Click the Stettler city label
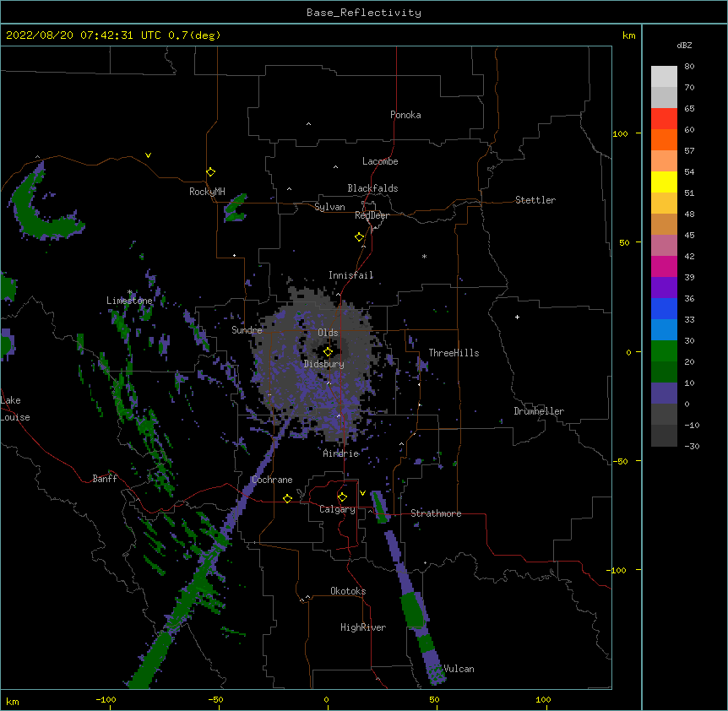This screenshot has width=728, height=711. 535,200
